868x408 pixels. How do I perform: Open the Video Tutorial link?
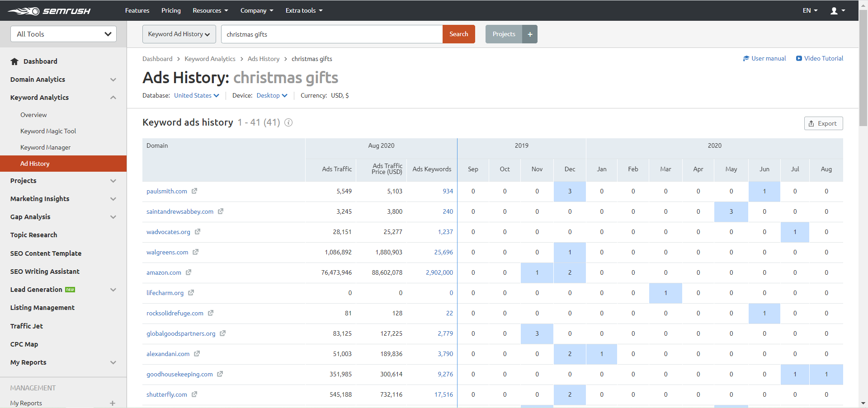[819, 58]
